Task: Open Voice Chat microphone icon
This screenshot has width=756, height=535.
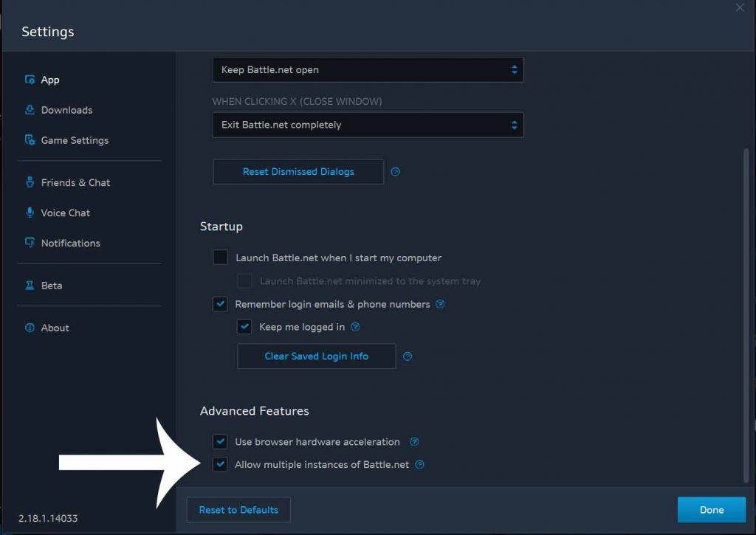Action: coord(31,213)
